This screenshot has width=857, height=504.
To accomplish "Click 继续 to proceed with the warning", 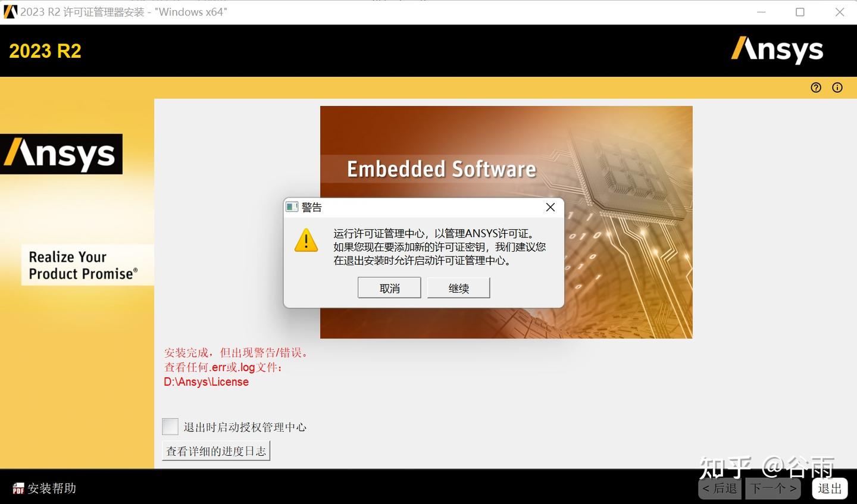I will click(458, 287).
